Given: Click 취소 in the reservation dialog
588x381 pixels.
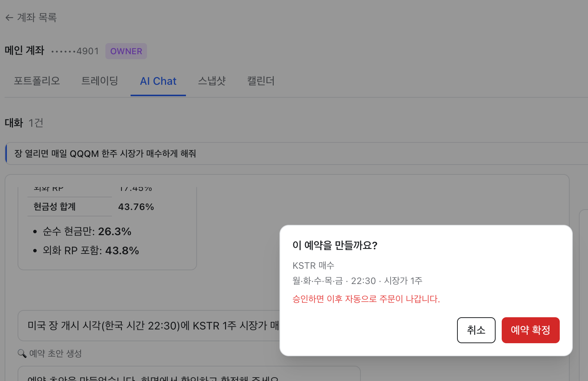Looking at the screenshot, I should pos(476,330).
